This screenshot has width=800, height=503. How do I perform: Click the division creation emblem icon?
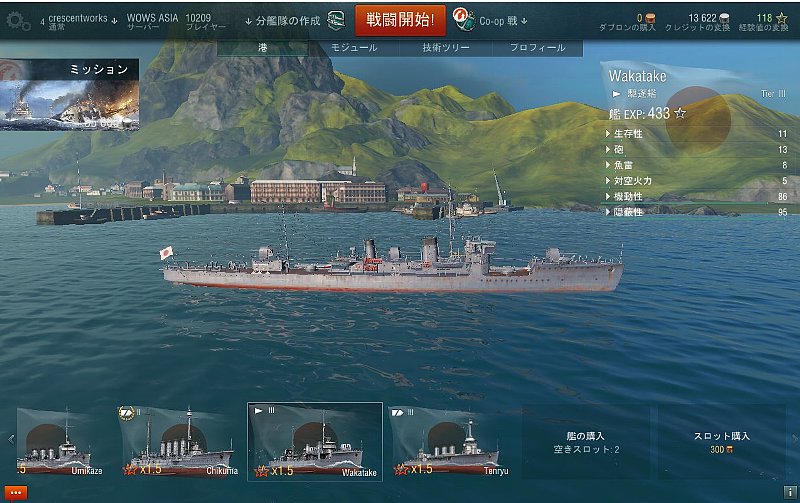click(x=336, y=20)
